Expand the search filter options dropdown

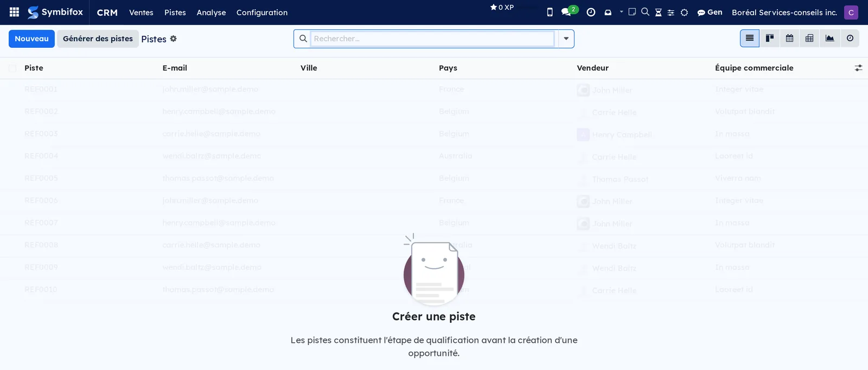click(x=566, y=39)
